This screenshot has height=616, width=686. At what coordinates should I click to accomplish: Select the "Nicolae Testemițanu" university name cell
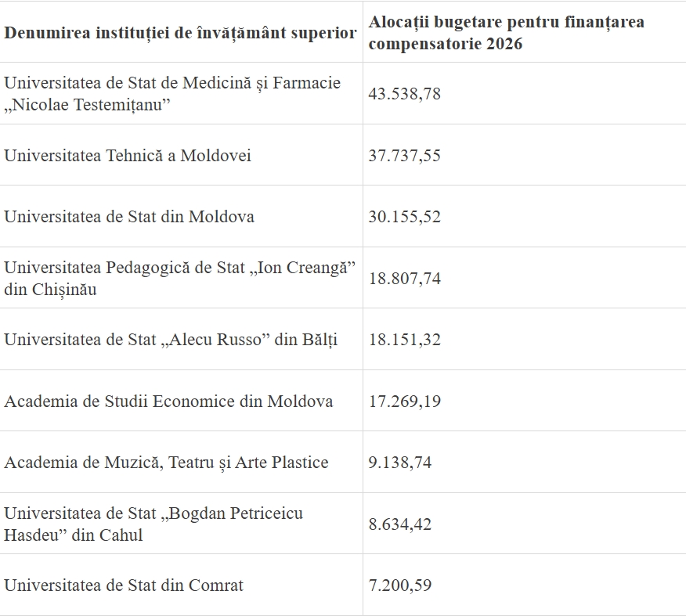click(172, 94)
